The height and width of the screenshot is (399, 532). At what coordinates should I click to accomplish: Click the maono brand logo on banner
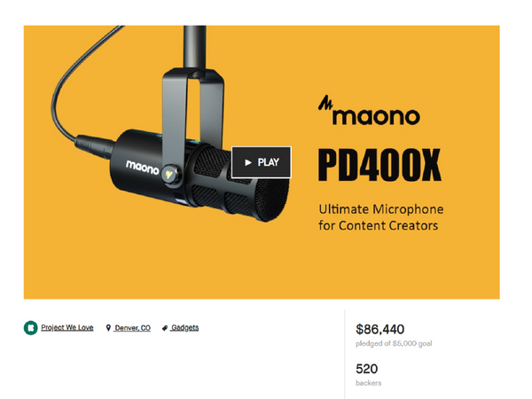pyautogui.click(x=369, y=111)
